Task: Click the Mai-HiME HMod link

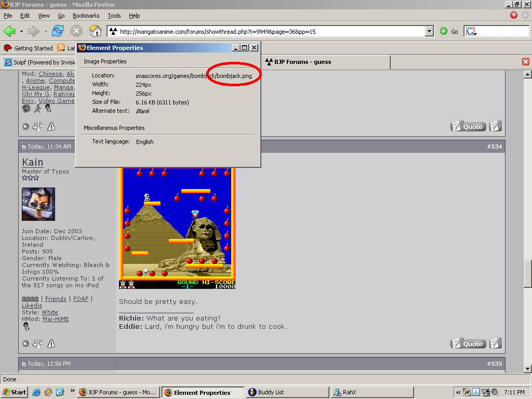Action: click(x=56, y=319)
